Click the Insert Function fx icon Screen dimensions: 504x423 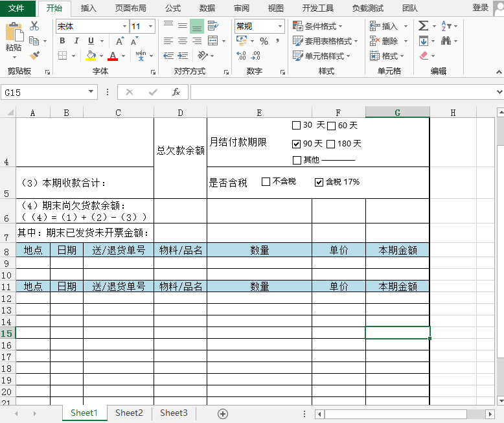(176, 92)
